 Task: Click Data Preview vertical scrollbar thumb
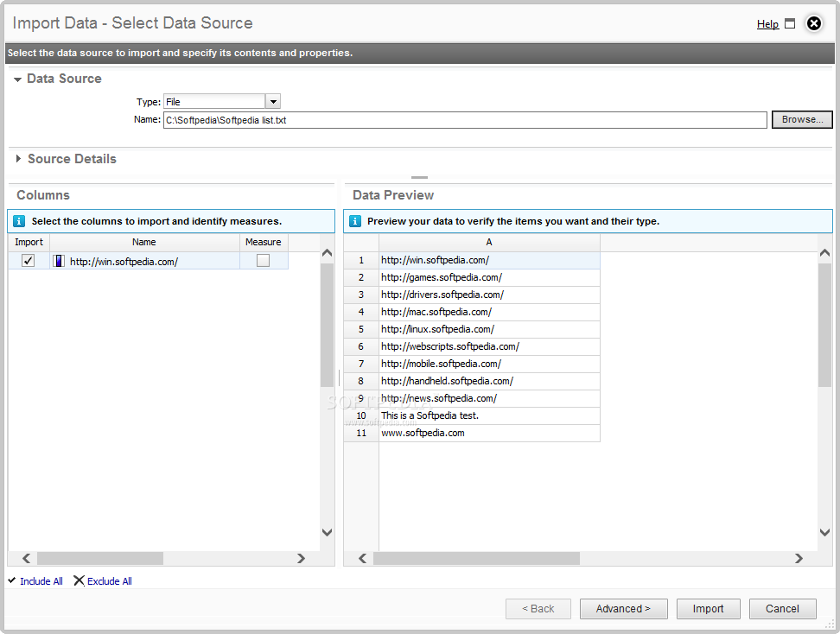(825, 325)
